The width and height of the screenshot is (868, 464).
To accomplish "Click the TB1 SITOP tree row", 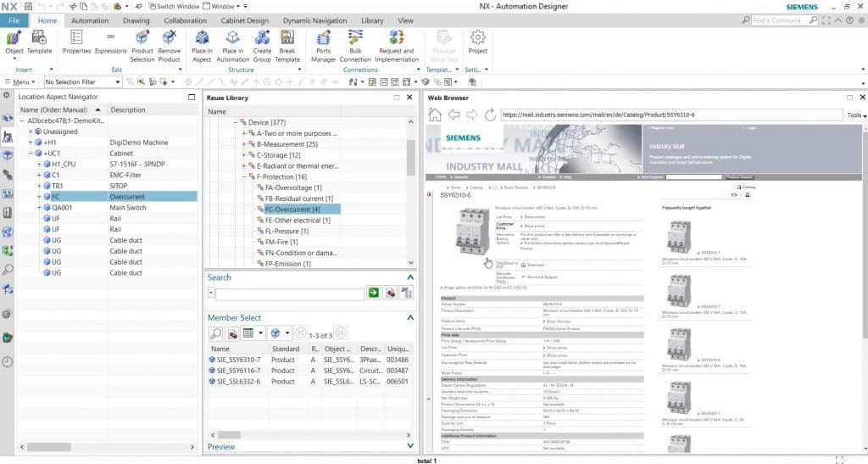I will coord(108,186).
